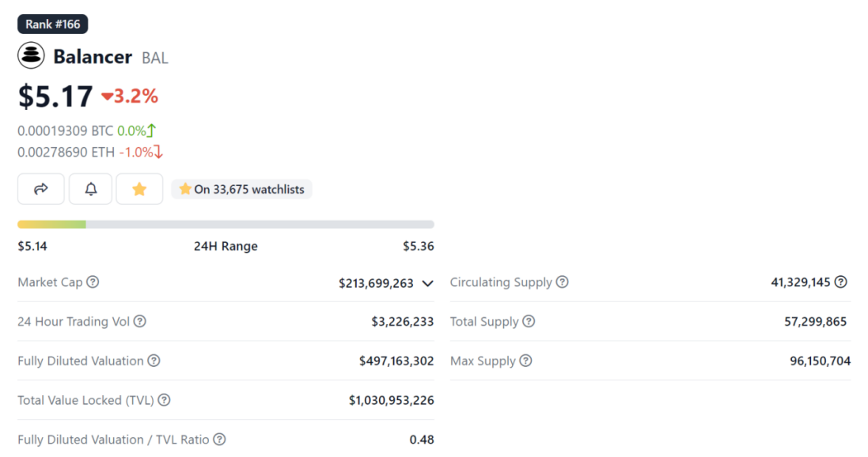Click the 24 Hour Trading Vol help icon
Screen dimensions: 868x457
pyautogui.click(x=139, y=322)
